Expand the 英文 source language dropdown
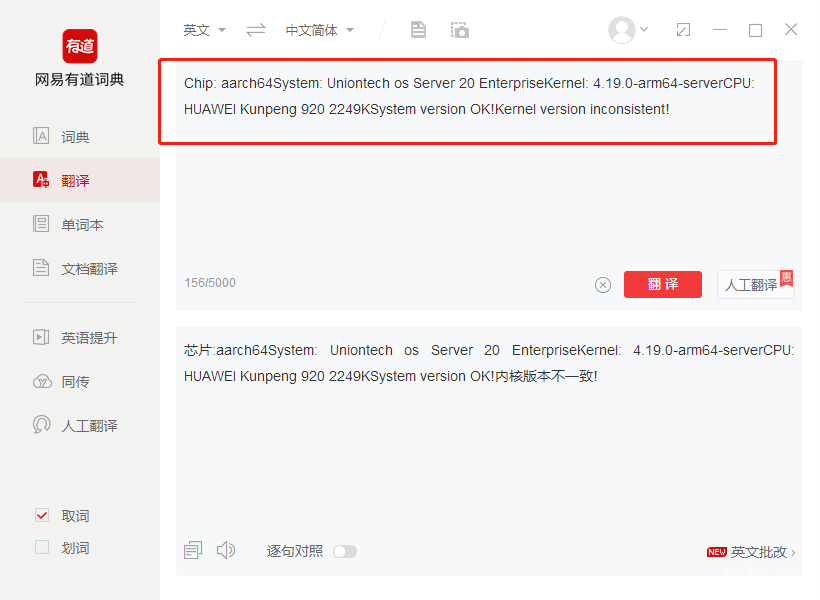 coord(204,30)
